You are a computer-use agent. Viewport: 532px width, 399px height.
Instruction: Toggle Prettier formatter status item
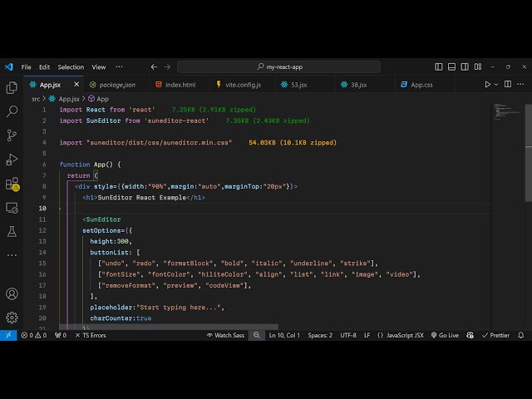[x=496, y=335]
